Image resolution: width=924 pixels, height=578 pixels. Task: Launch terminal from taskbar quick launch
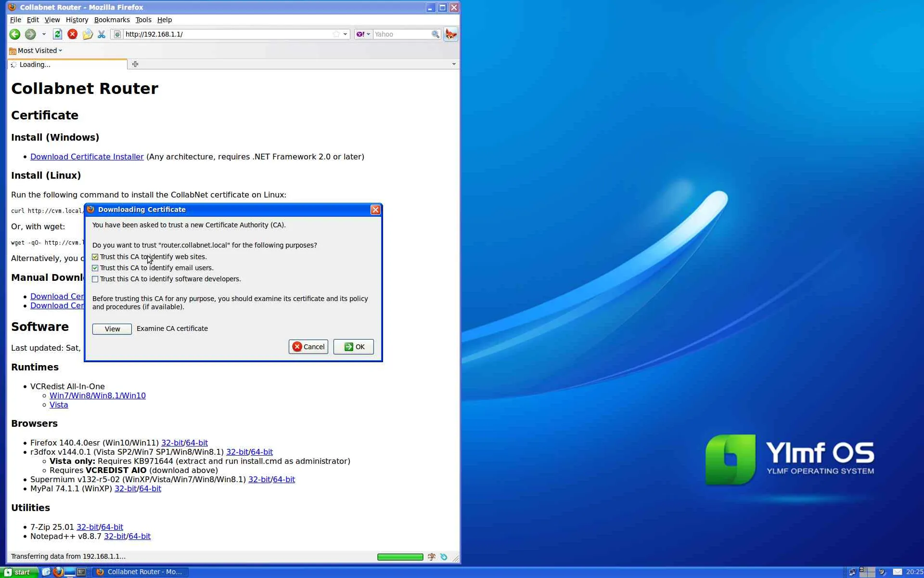click(81, 572)
